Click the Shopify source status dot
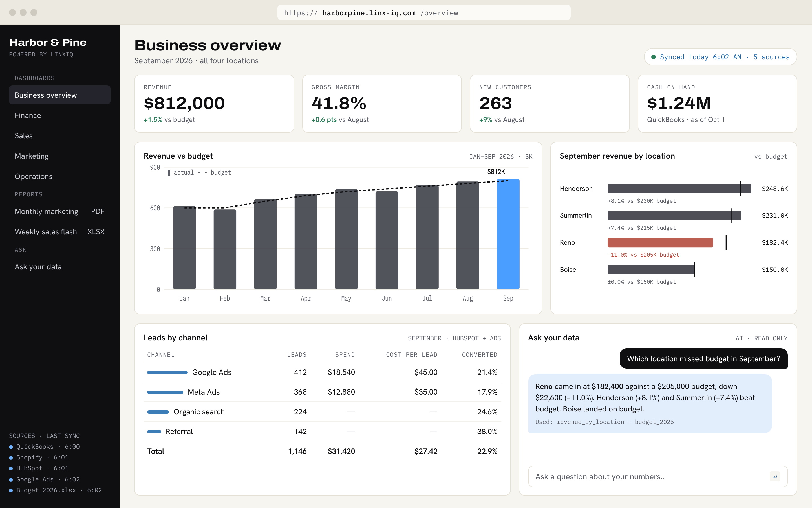Image resolution: width=812 pixels, height=508 pixels. tap(11, 457)
